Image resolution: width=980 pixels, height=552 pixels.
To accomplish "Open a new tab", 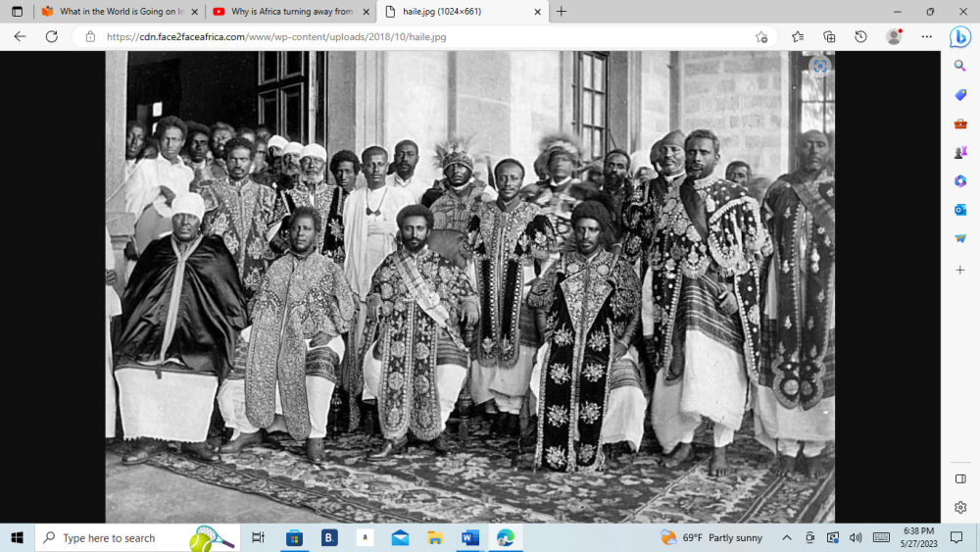I will pos(562,12).
